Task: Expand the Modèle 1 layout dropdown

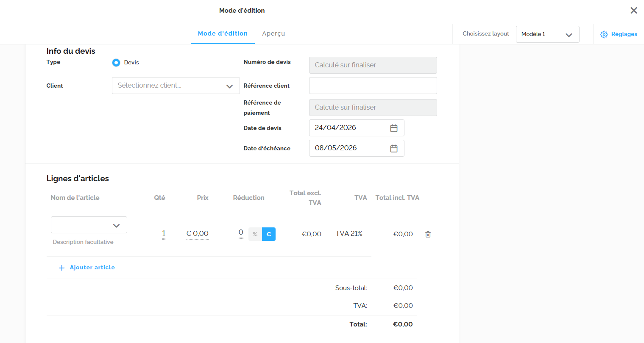Action: (x=548, y=34)
